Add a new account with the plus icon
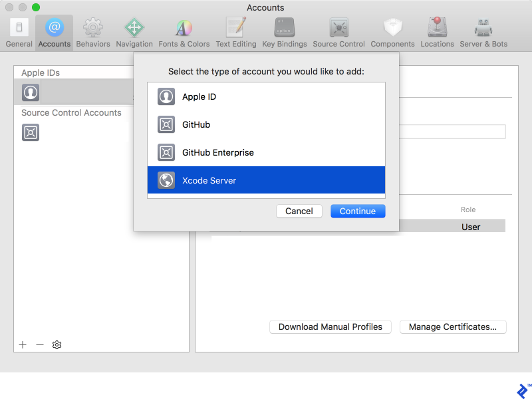Screen dimensions: 532x399 [22, 344]
